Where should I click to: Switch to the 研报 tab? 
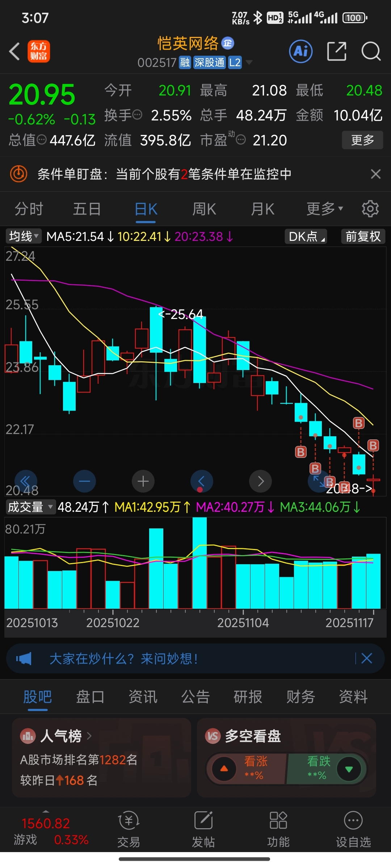tap(248, 697)
